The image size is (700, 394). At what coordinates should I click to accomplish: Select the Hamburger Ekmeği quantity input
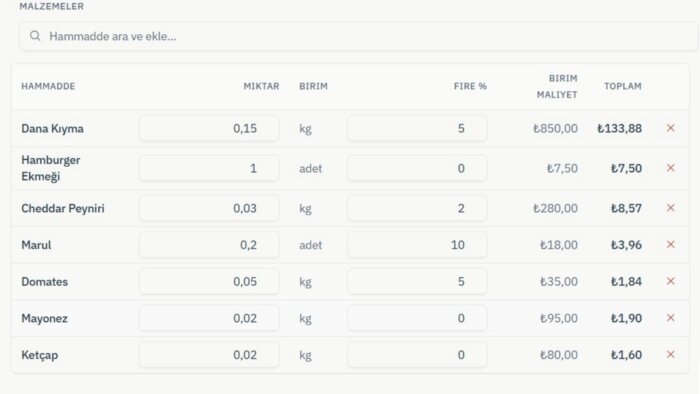pos(209,168)
